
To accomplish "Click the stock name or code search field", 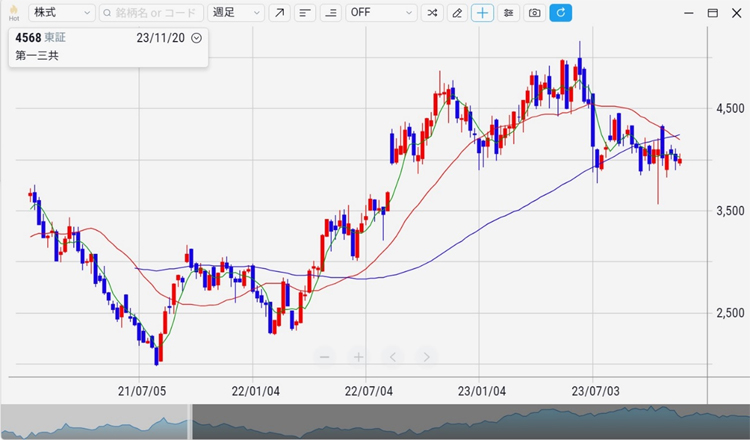I will (151, 13).
